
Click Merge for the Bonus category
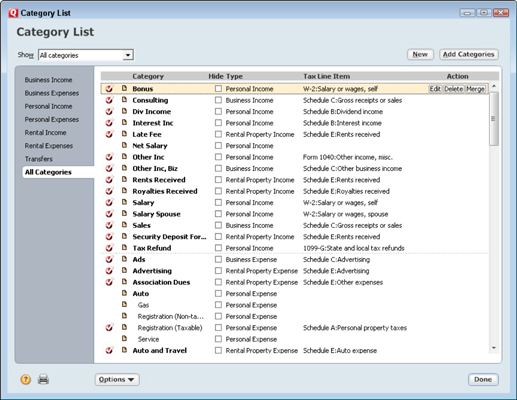coord(475,89)
